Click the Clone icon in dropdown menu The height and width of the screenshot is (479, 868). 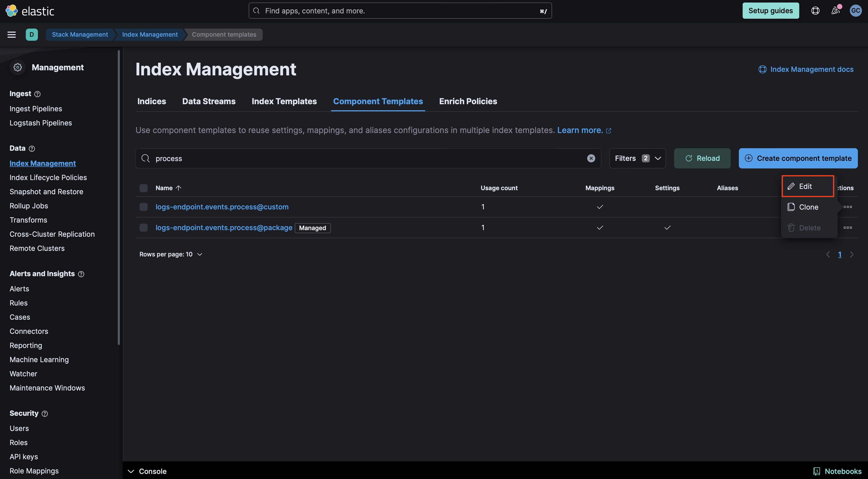(x=790, y=206)
